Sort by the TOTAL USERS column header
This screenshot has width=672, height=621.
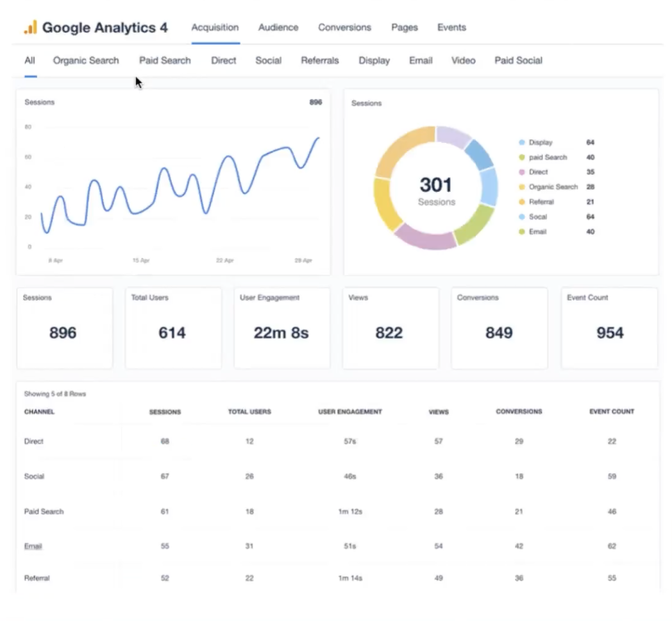click(249, 412)
